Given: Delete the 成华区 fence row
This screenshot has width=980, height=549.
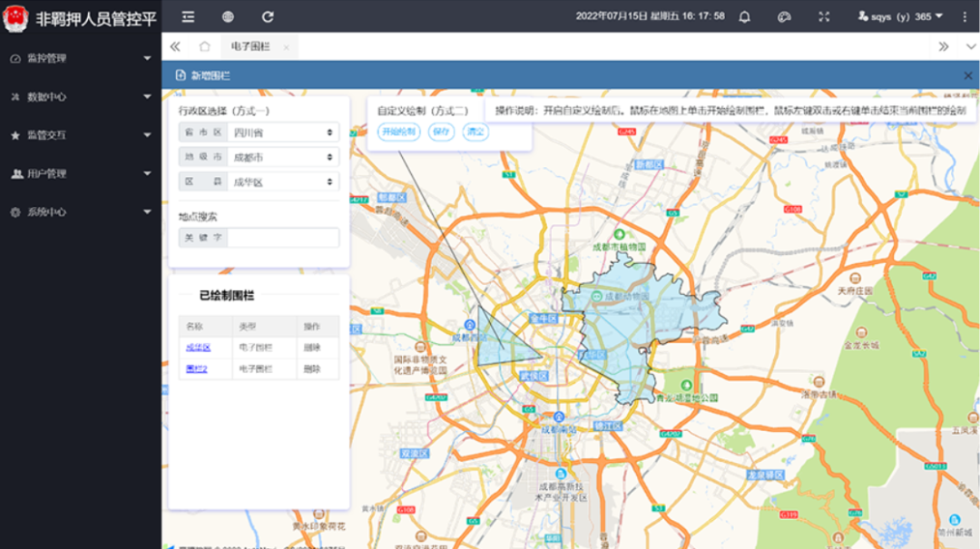Looking at the screenshot, I should pos(312,348).
